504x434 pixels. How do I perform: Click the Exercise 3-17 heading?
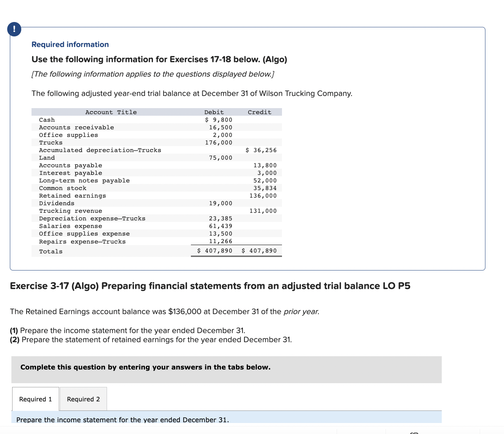click(210, 286)
